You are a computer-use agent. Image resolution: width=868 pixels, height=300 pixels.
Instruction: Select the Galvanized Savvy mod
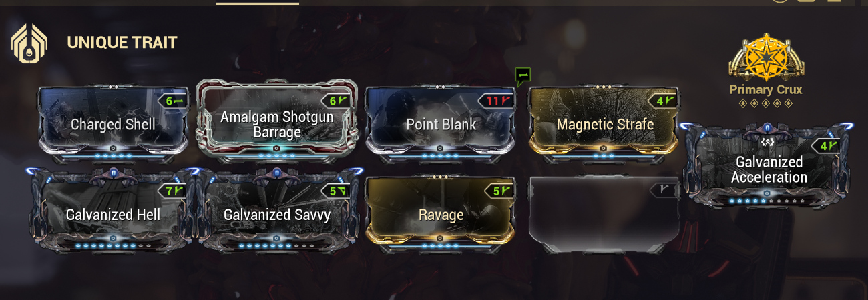(276, 211)
